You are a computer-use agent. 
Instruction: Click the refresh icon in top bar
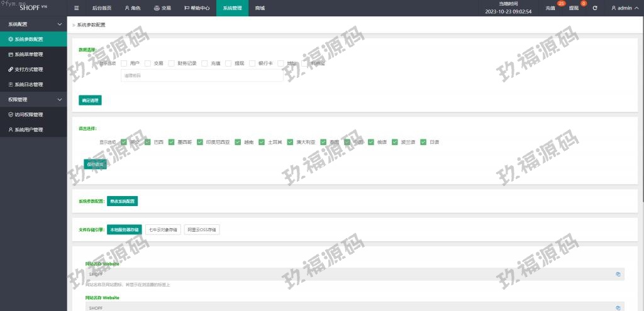coord(595,8)
